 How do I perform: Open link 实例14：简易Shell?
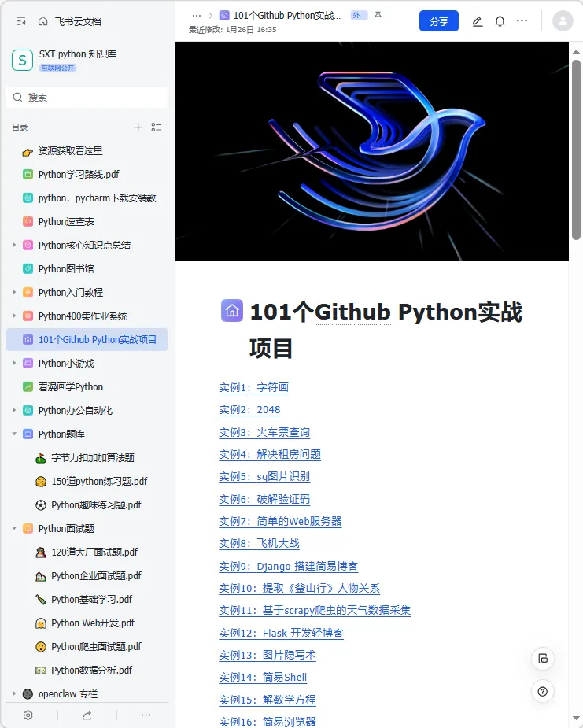pos(263,677)
